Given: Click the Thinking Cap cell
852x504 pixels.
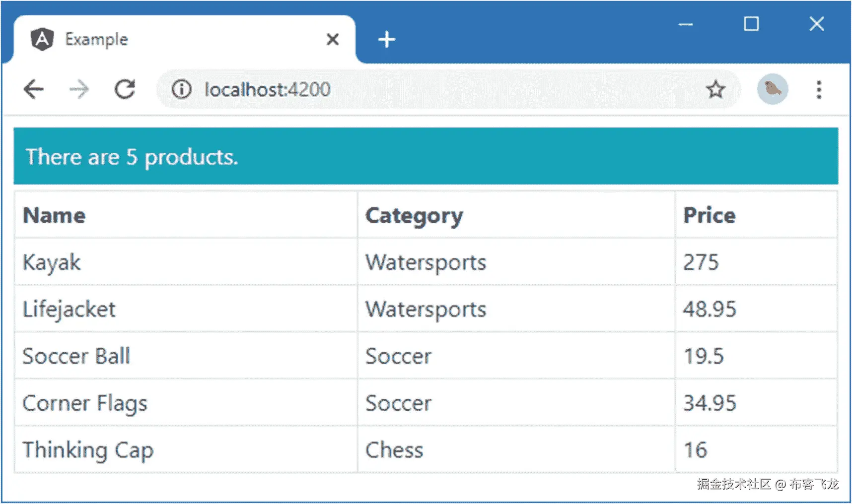Looking at the screenshot, I should (x=88, y=450).
